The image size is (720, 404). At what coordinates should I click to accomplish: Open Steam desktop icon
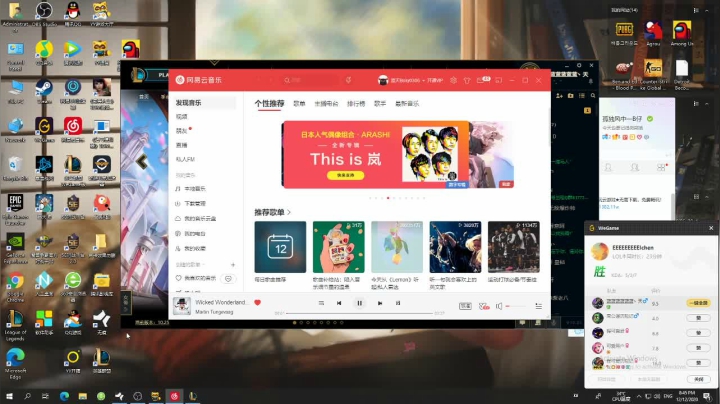(44, 91)
